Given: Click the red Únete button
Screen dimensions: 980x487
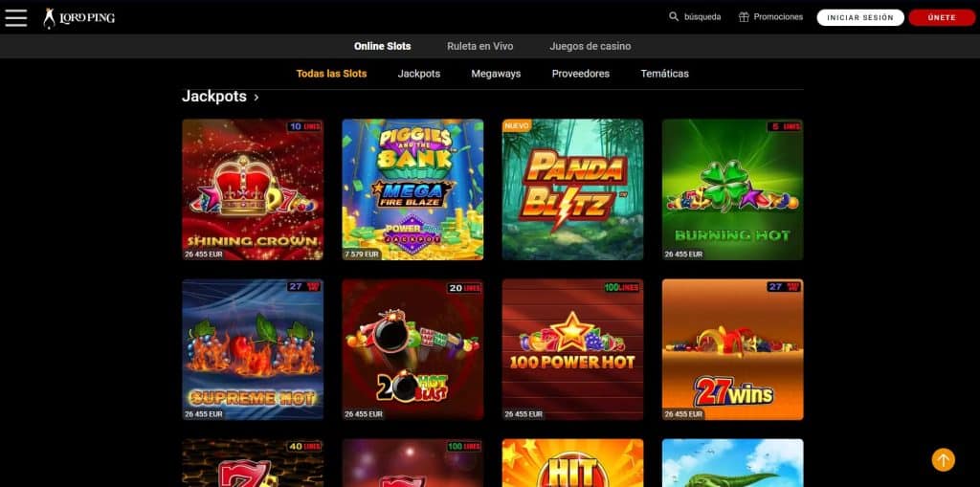Looking at the screenshot, I should tap(942, 17).
